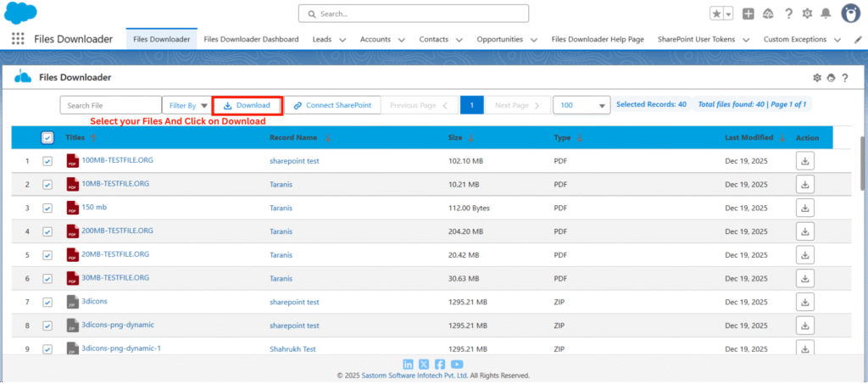
Task: Open the SharePoint User Tokens tab
Action: click(x=697, y=39)
